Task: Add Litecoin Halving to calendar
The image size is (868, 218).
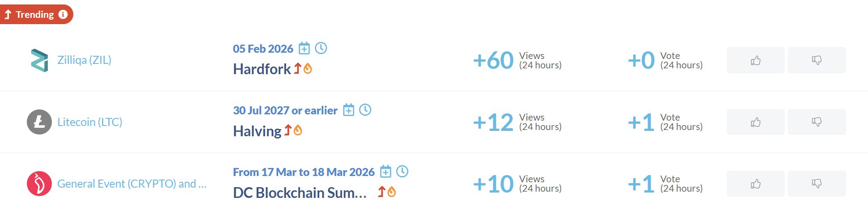Action: (348, 110)
